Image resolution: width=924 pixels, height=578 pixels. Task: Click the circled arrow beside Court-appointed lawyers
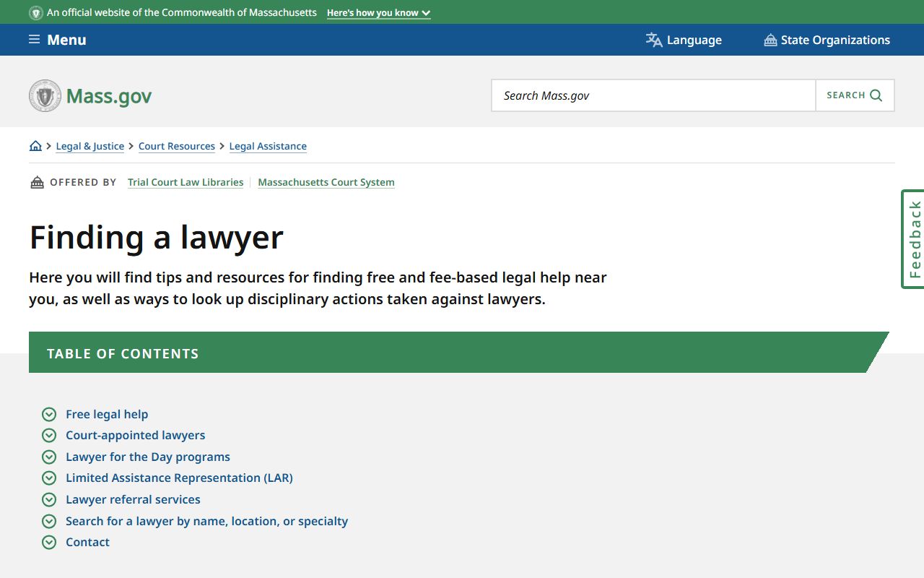point(49,435)
